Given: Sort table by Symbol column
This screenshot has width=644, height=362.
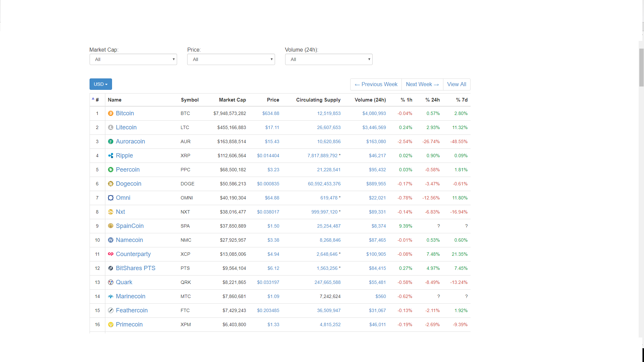Looking at the screenshot, I should (x=190, y=100).
